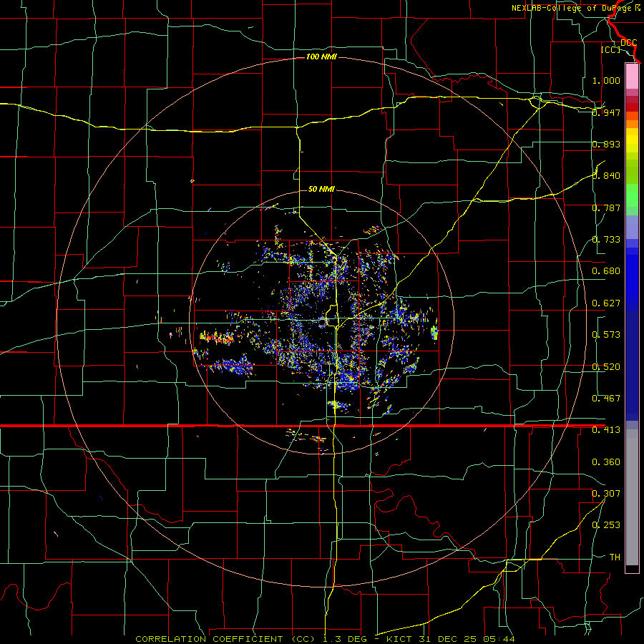The image size is (644, 644).
Task: Click the 1.000 legend value
Action: [x=606, y=80]
